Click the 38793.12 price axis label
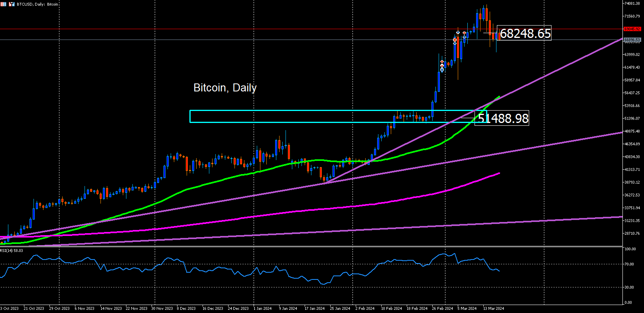 632,182
